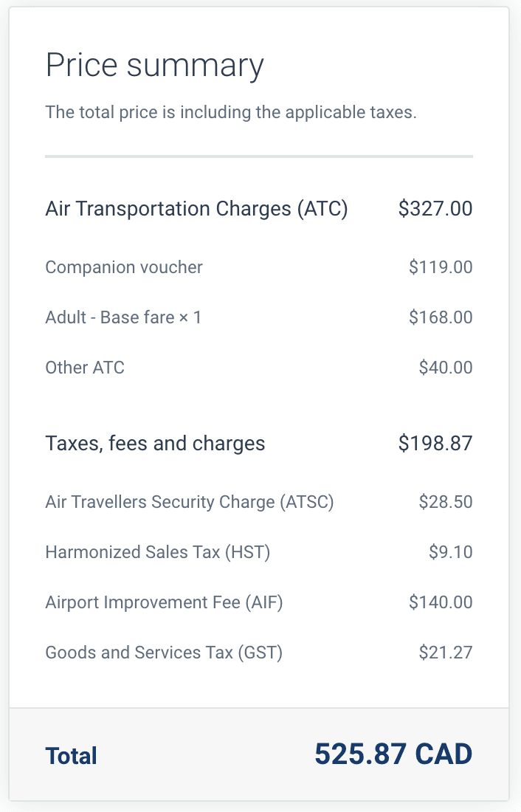The width and height of the screenshot is (521, 812).
Task: Click the Adult - Base fare line
Action: coord(123,317)
